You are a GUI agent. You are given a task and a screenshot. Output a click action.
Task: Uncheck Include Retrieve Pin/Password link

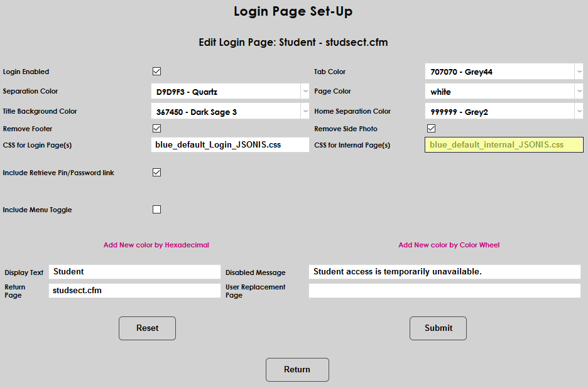(x=157, y=173)
